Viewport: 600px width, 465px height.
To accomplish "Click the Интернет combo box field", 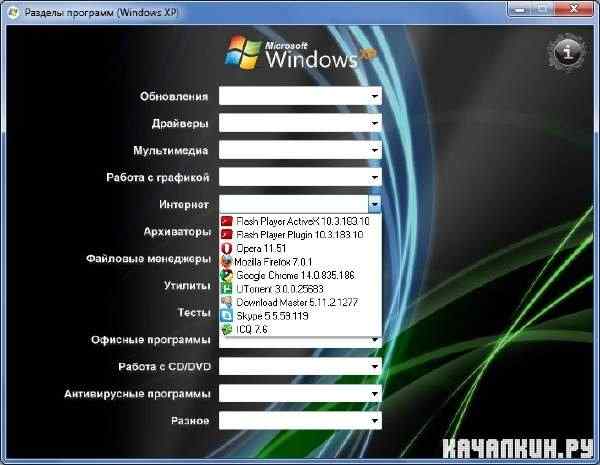I will coord(300,204).
